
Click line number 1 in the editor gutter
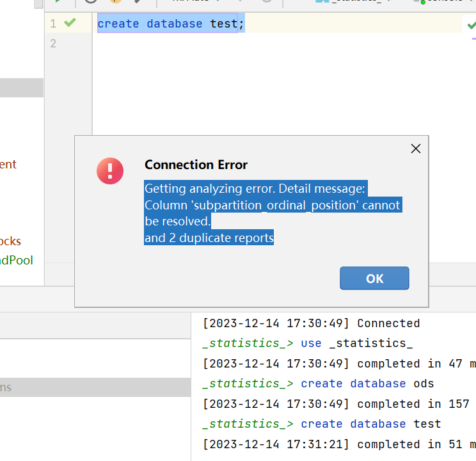click(x=53, y=24)
